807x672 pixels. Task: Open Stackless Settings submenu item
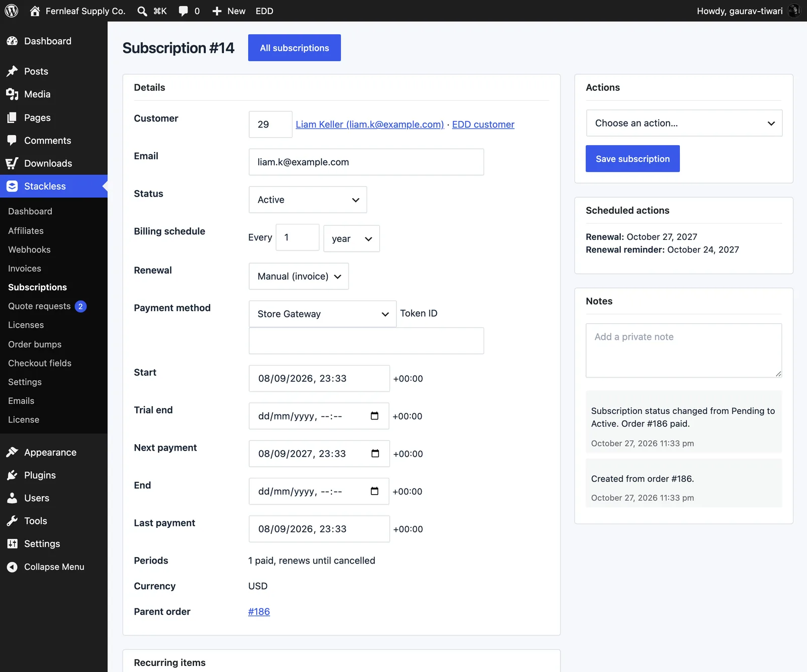tap(25, 382)
